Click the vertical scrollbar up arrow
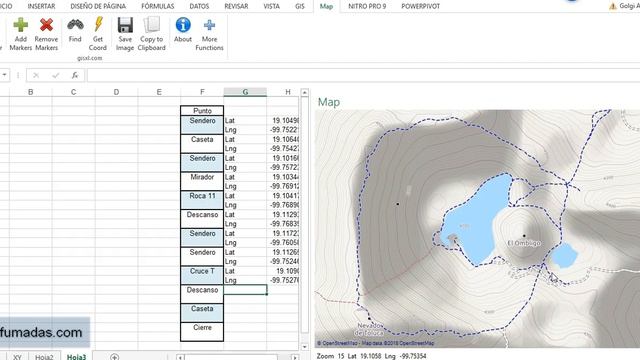Screen dimensions: 640x360 pos(304,93)
